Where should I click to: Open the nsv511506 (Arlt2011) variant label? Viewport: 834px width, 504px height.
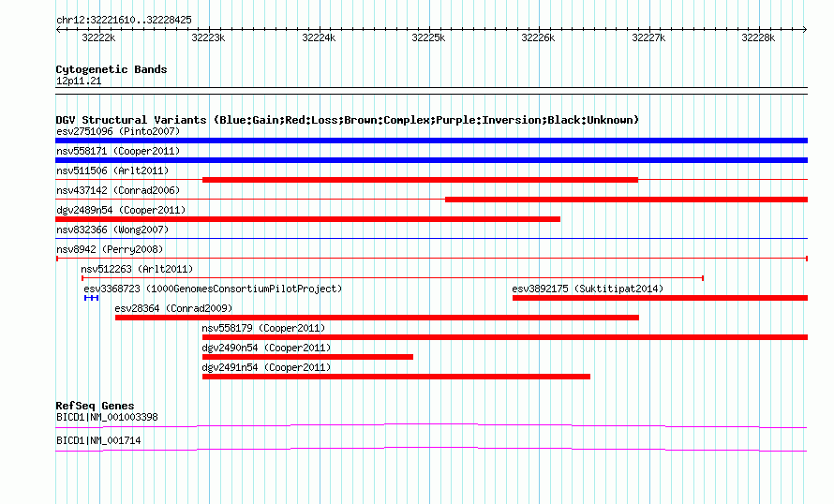click(112, 170)
